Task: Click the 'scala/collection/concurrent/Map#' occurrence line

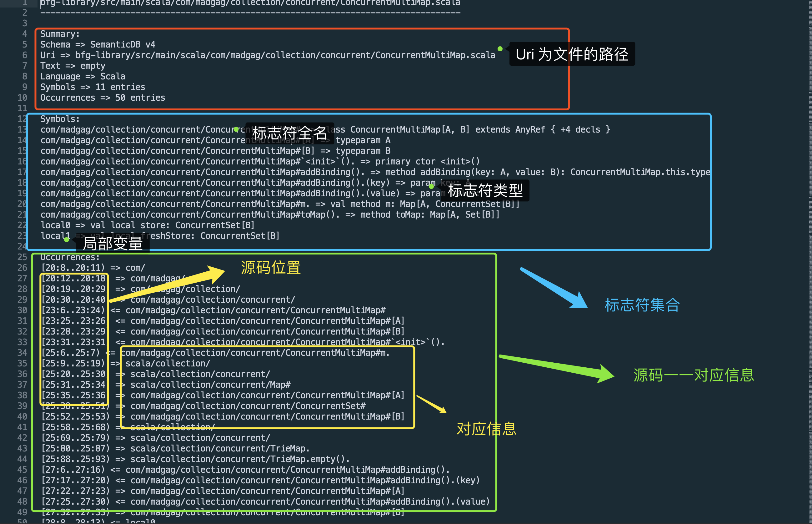Action: click(x=166, y=385)
